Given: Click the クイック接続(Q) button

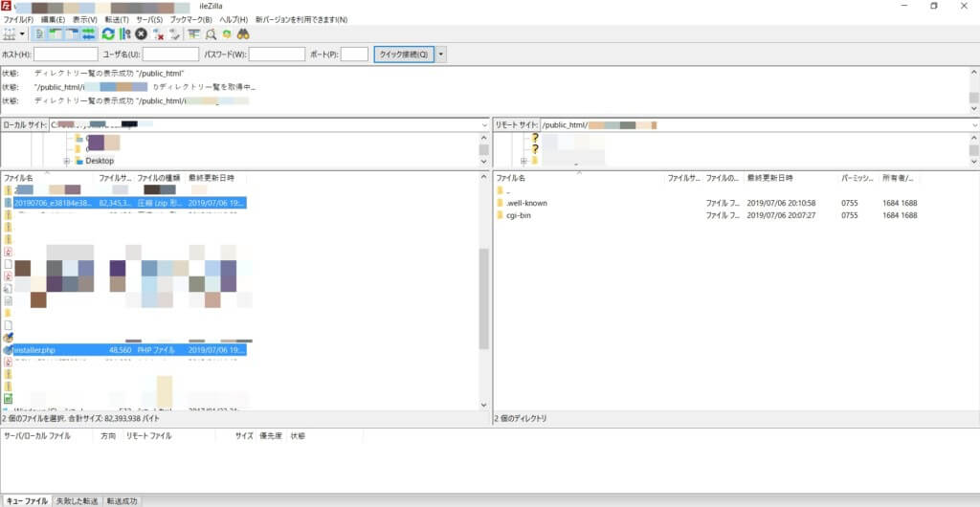Looking at the screenshot, I should click(x=403, y=55).
